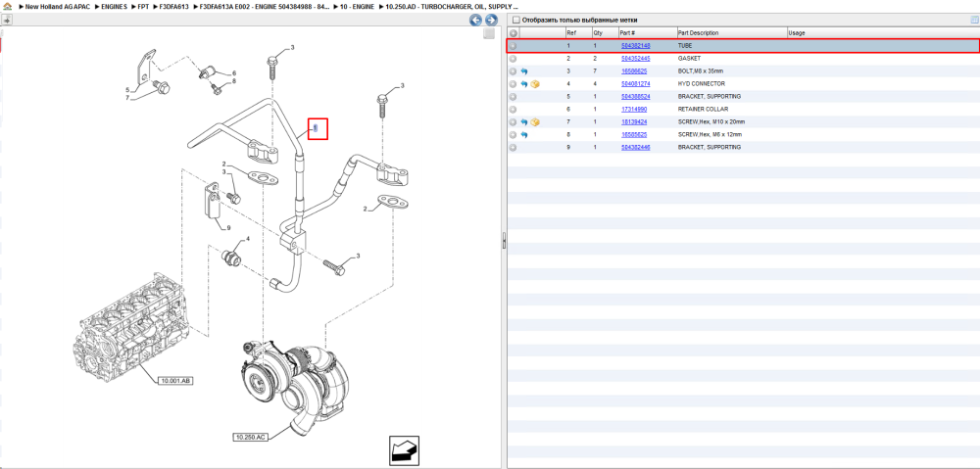Navigate to previous illustration with back arrow

tap(475, 20)
